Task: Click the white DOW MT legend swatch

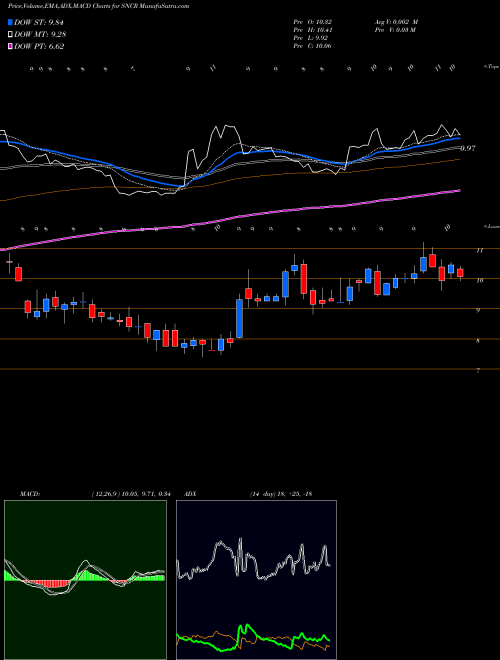Action: pos(11,35)
